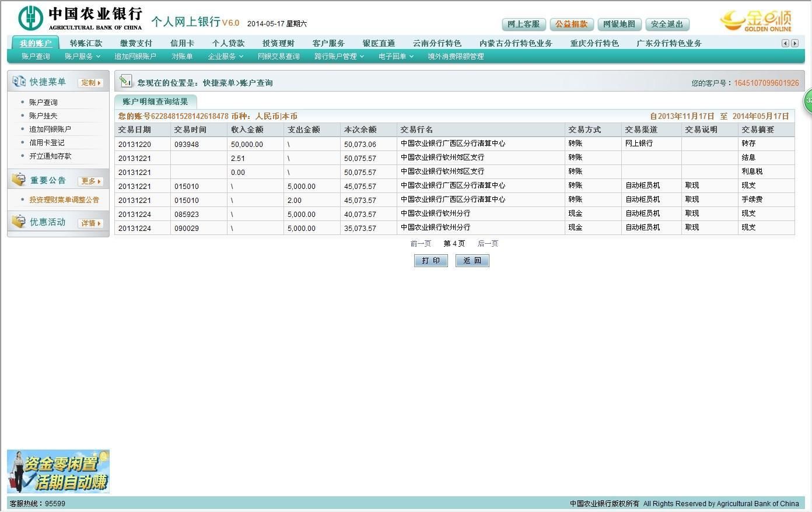The height and width of the screenshot is (512, 812).
Task: Open the 电子回单 dropdown menu
Action: pos(395,57)
